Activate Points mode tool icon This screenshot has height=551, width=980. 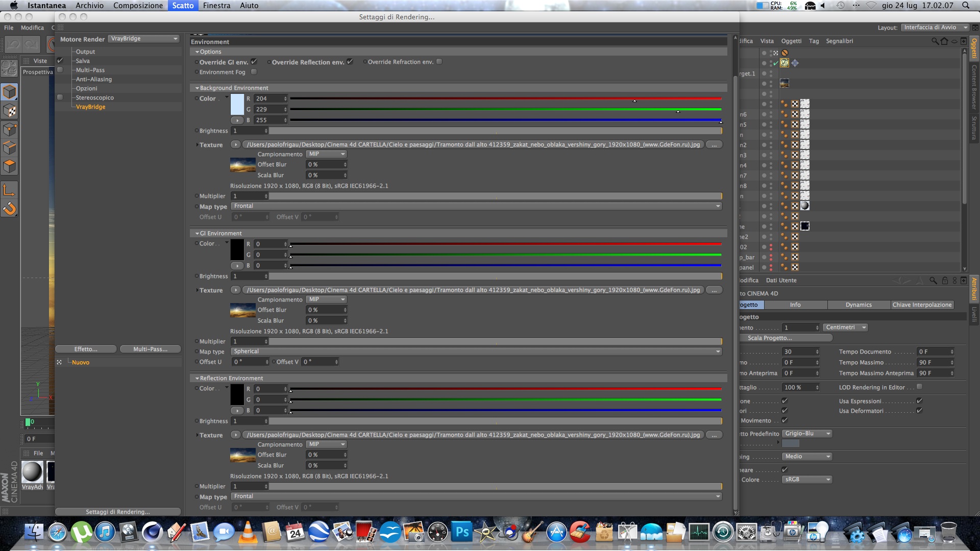pyautogui.click(x=9, y=130)
